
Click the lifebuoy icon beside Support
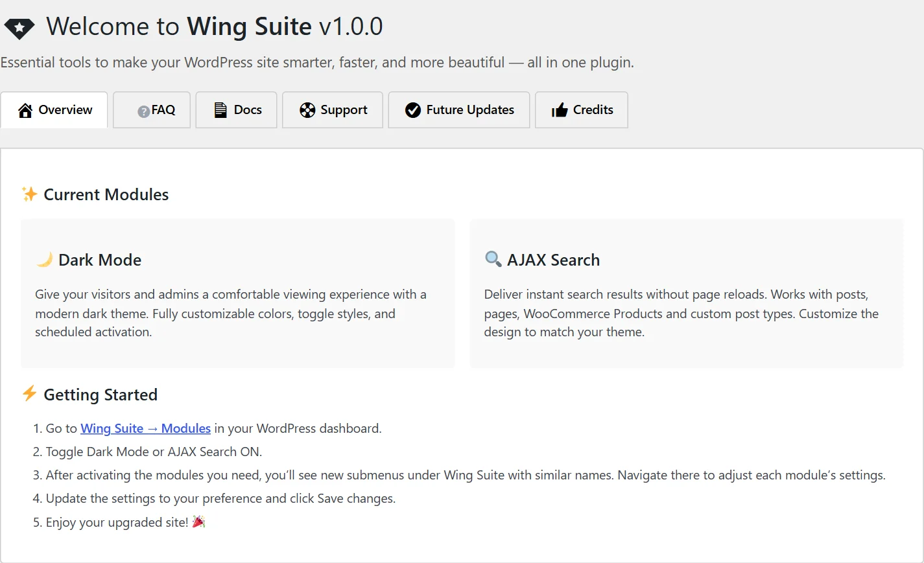[307, 110]
